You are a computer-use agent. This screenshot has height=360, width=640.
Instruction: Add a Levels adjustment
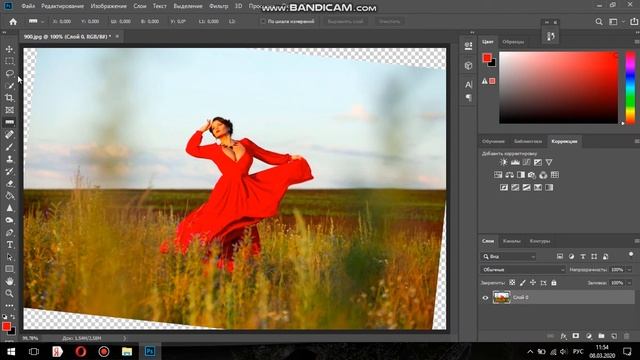(x=515, y=162)
